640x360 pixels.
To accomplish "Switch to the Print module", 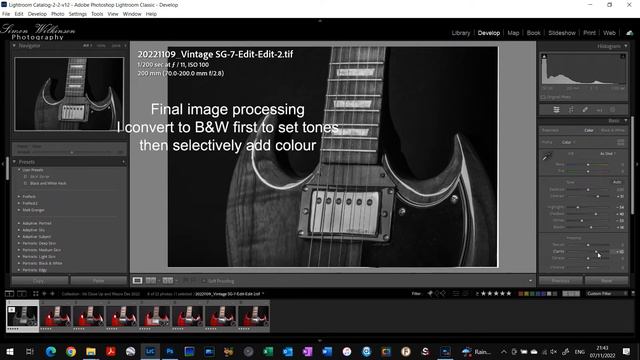I will pos(589,33).
